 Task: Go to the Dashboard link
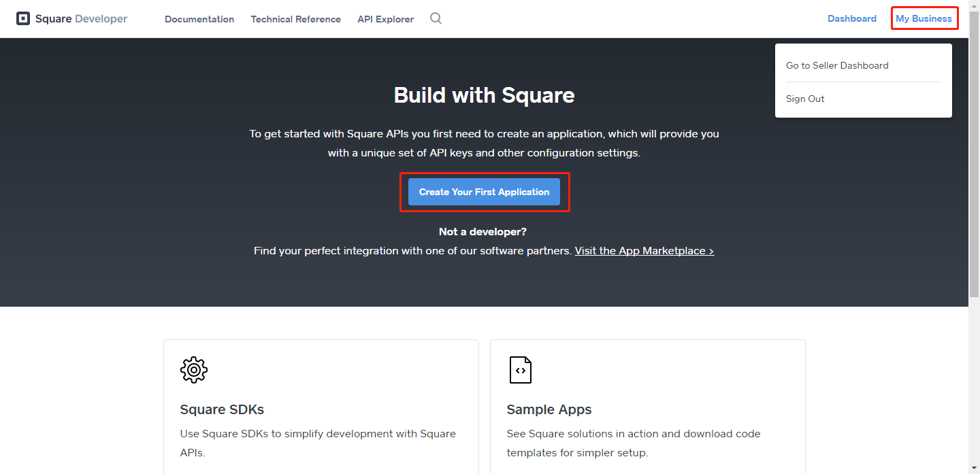coord(852,18)
